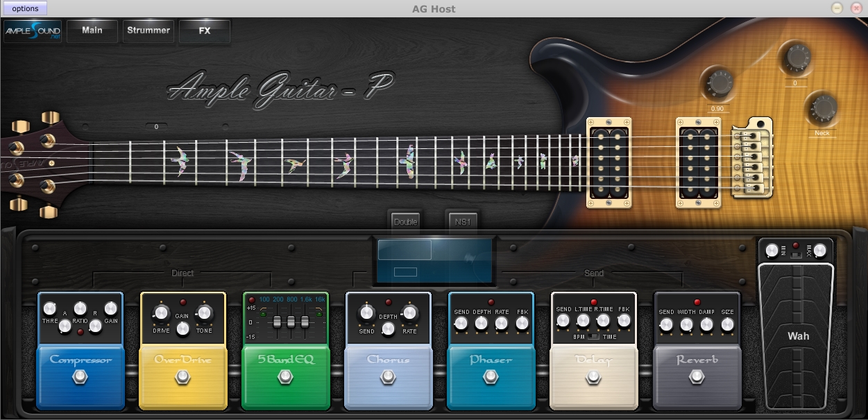Switch to the Main tab
This screenshot has height=420, width=868.
coord(92,31)
